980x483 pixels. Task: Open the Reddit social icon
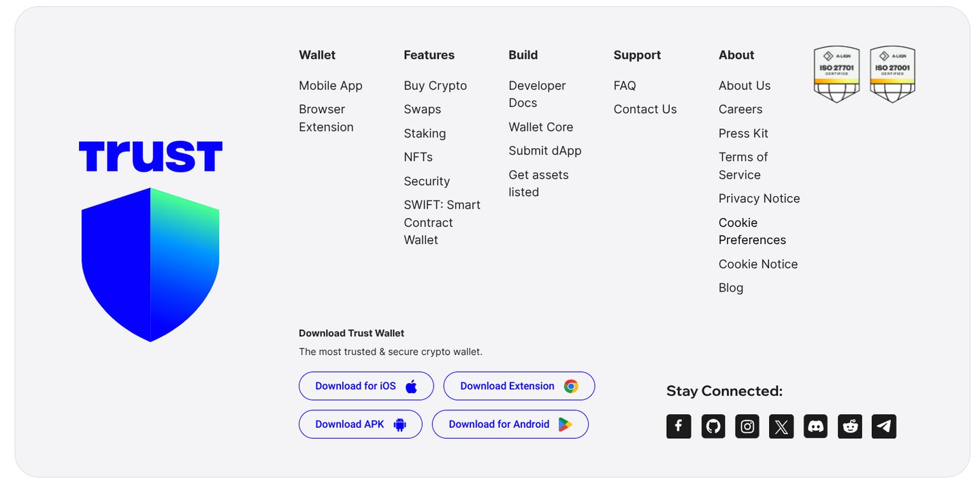(850, 426)
